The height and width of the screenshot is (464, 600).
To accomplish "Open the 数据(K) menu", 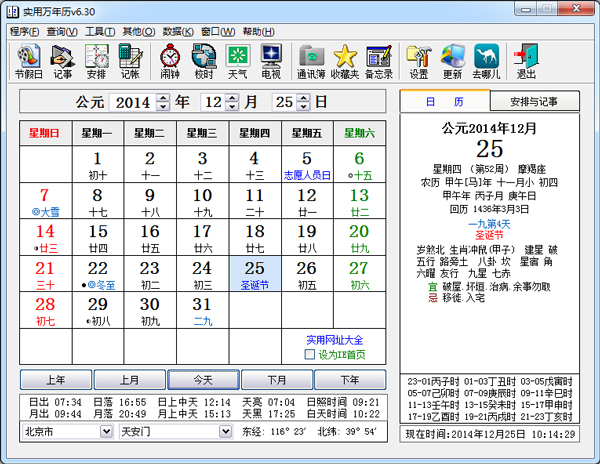I will [x=178, y=32].
